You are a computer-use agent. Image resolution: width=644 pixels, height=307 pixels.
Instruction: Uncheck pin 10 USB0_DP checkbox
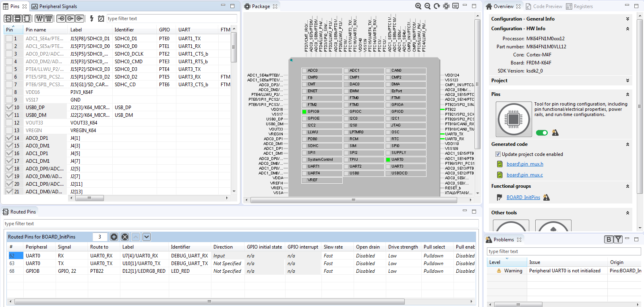[9, 108]
